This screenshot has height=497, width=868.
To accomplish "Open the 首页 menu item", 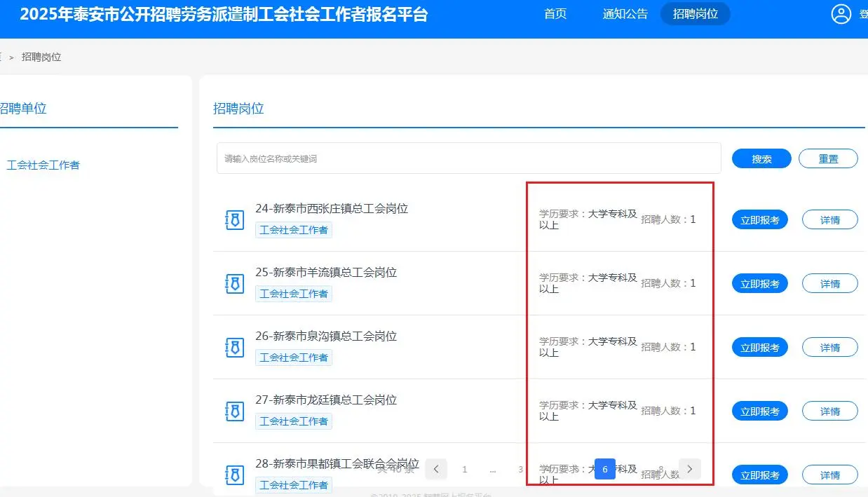I will pos(555,13).
